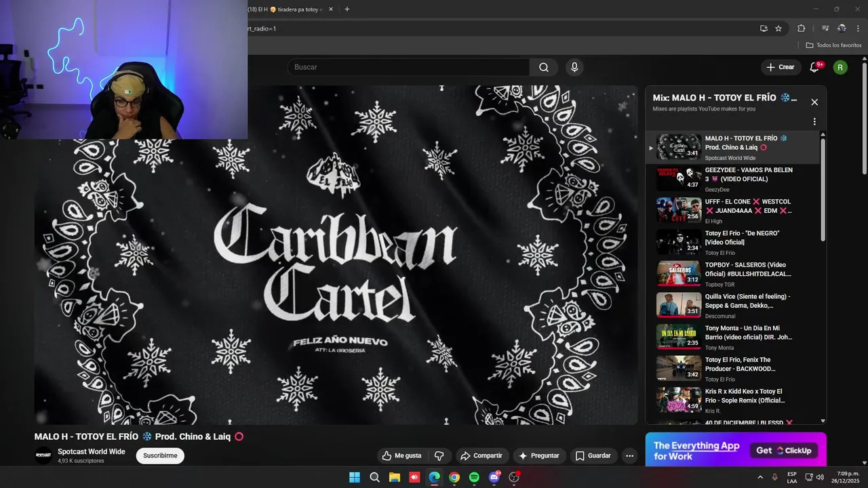
Task: Open browser profile avatar
Action: coord(842,28)
